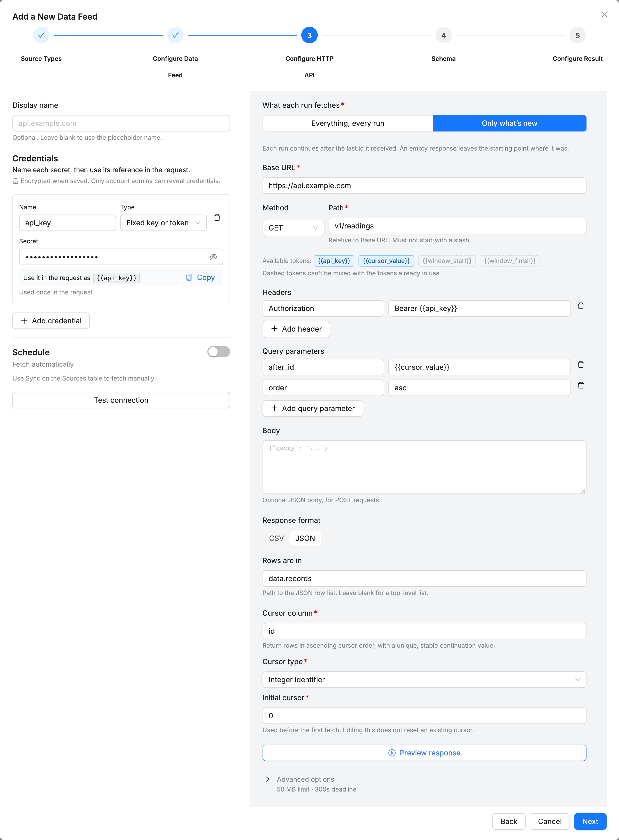Viewport: 619px width, 840px height.
Task: Edit the Base URL field
Action: click(x=424, y=186)
